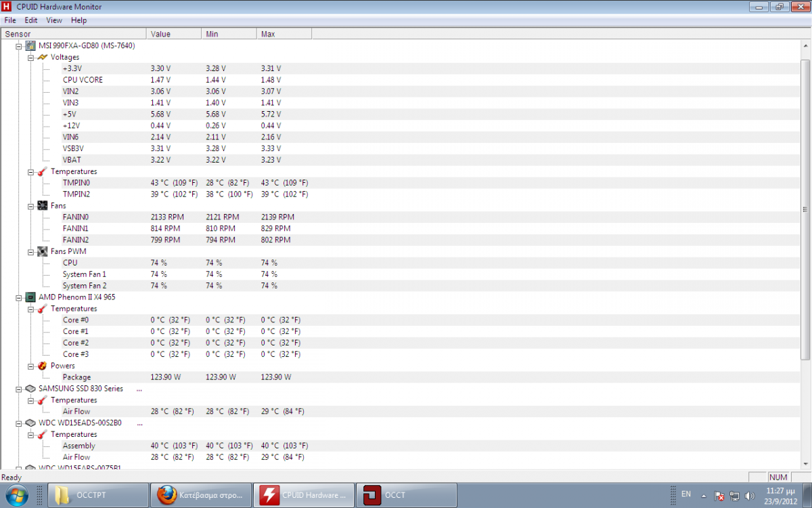Open Action Center flag in system tray
Image resolution: width=812 pixels, height=508 pixels.
[721, 496]
